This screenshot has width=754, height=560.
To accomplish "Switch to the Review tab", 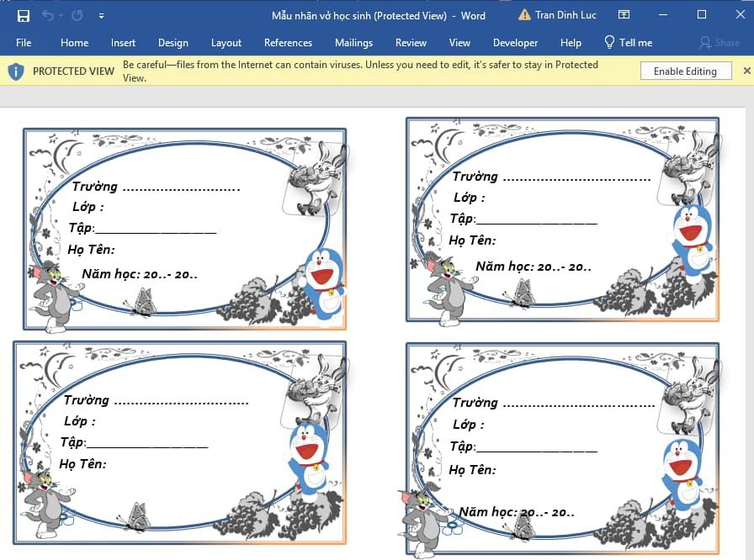I will (x=411, y=43).
